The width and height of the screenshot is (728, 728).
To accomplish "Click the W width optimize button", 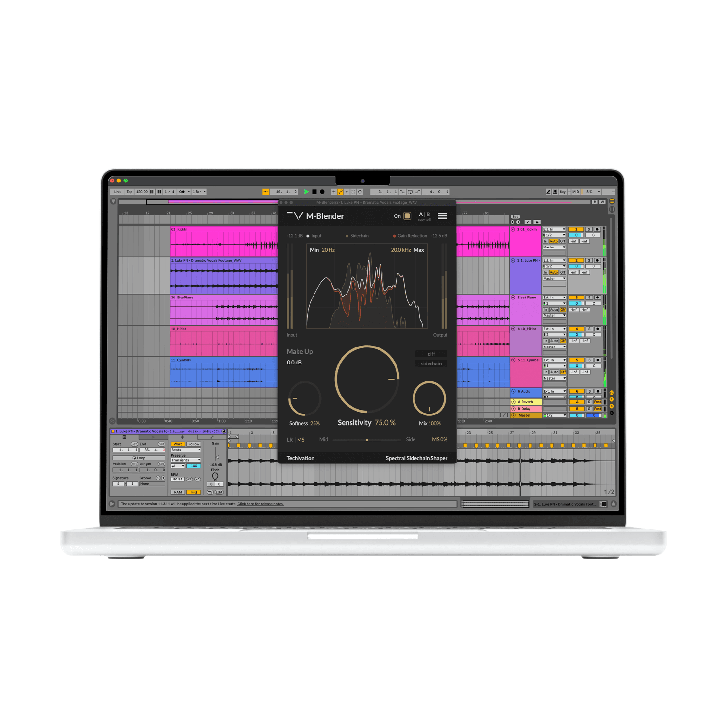I will (602, 202).
